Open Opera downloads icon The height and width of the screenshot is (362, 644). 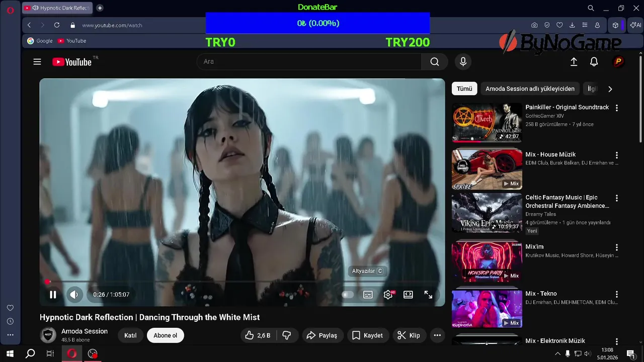[x=572, y=25]
